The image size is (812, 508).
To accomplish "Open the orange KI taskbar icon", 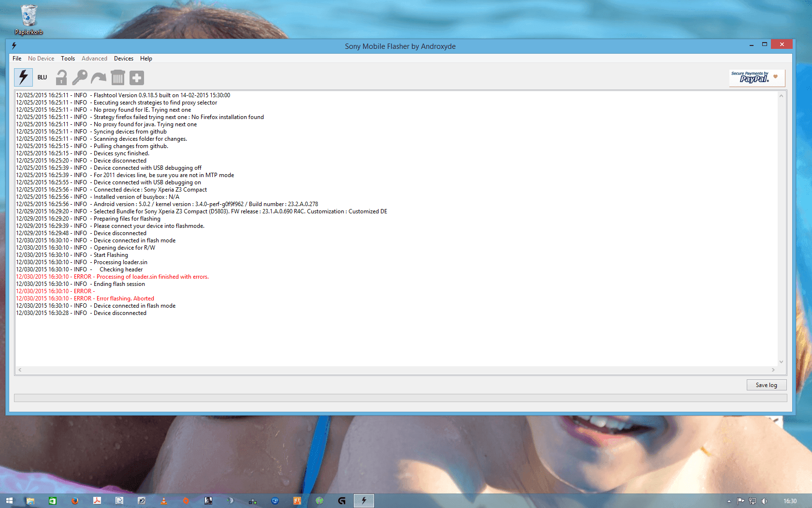I will (x=297, y=501).
